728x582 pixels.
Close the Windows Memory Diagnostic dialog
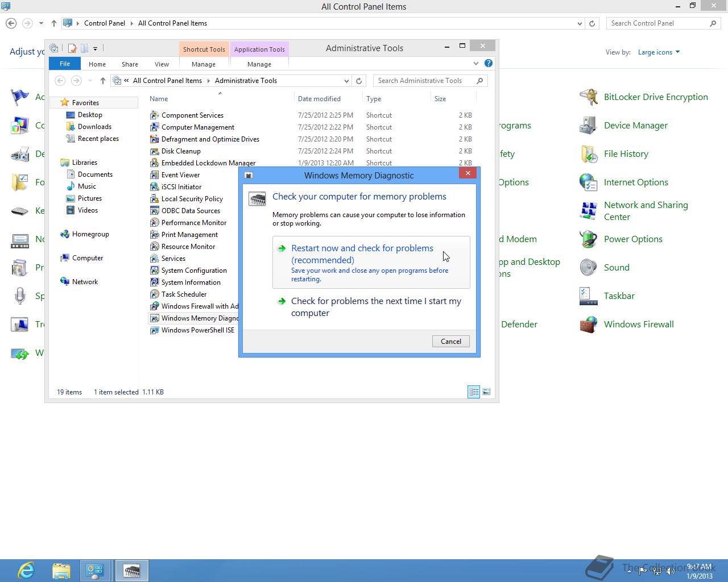coord(468,173)
